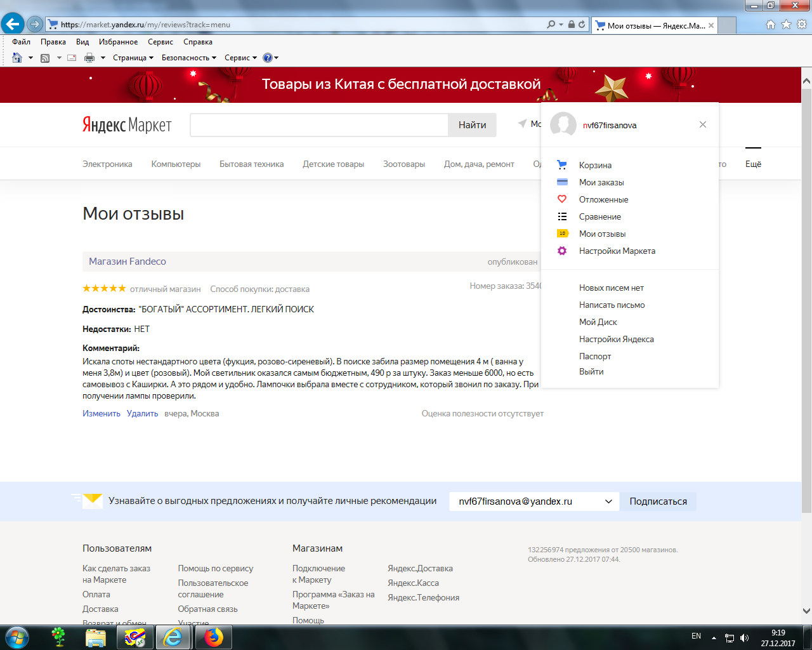812x650 pixels.
Task: Click the Help question mark icon
Action: point(268,58)
